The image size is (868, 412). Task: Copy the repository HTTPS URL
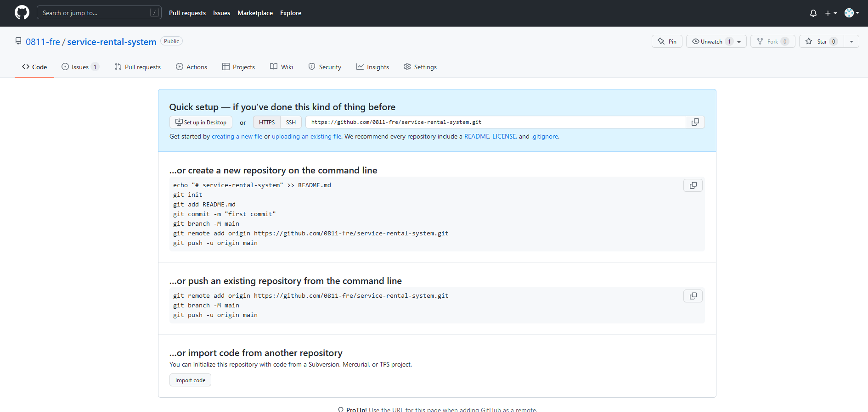pyautogui.click(x=695, y=122)
